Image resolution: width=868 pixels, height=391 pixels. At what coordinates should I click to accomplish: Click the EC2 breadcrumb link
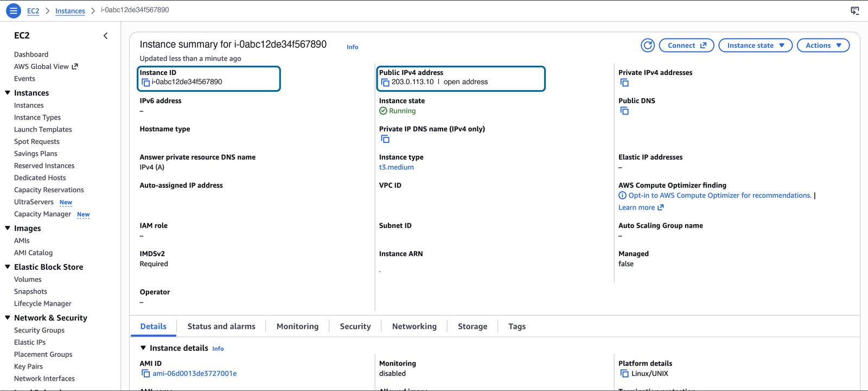click(33, 11)
